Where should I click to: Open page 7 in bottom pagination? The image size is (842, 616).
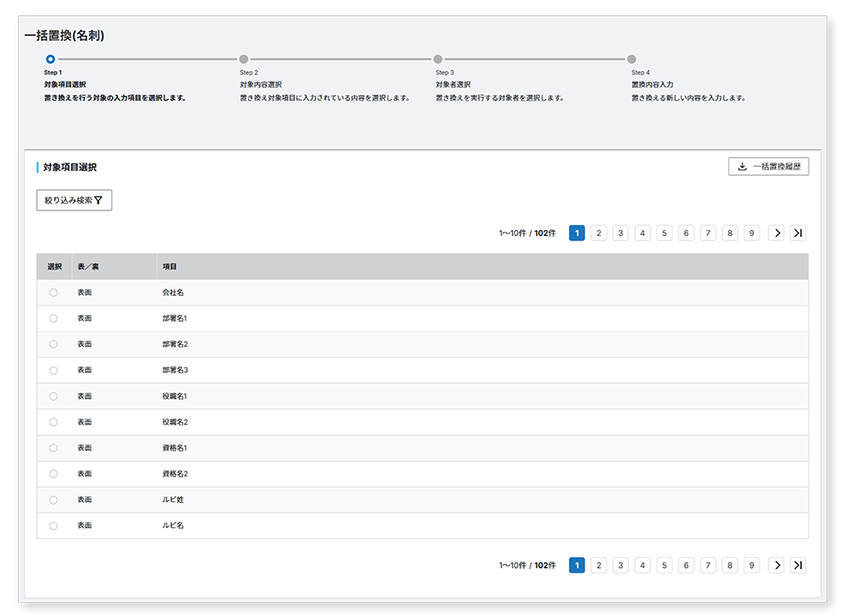coord(708,565)
